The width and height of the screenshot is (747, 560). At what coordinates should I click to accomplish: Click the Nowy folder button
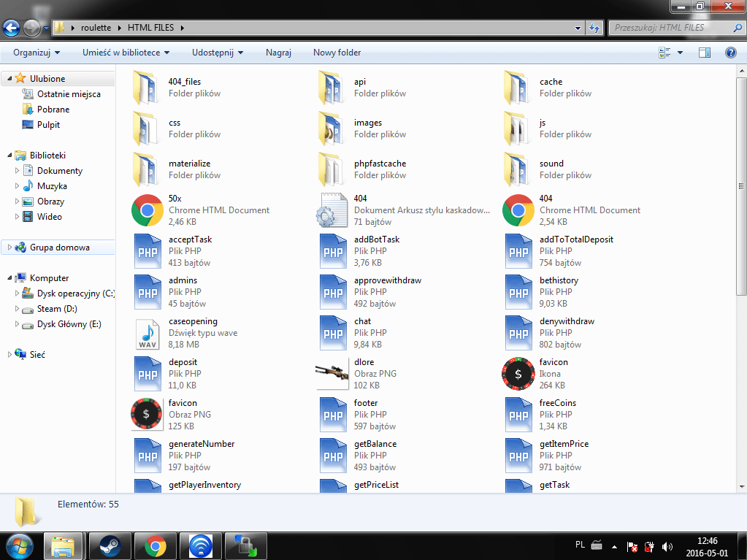click(x=337, y=53)
